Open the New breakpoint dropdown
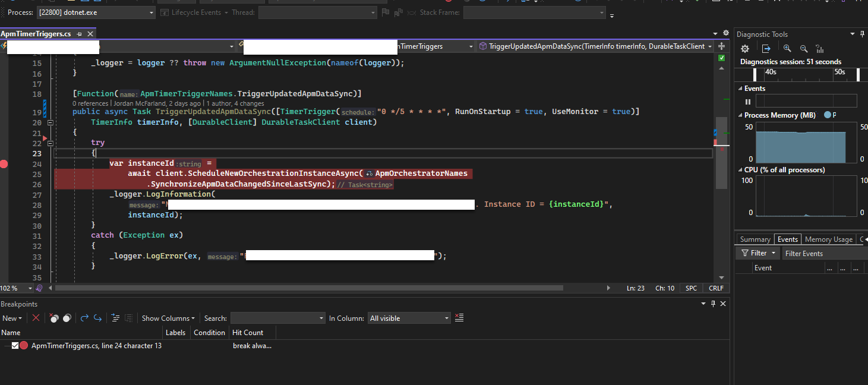Viewport: 868px width, 385px height. [x=12, y=318]
